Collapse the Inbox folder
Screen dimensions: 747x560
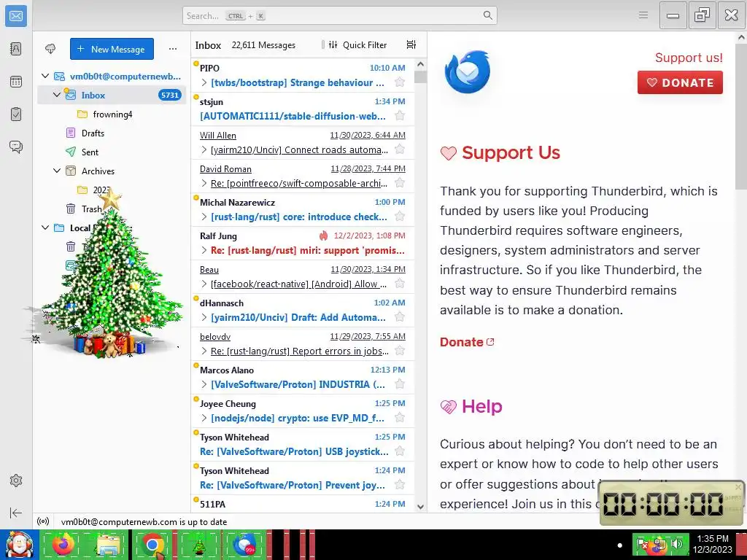coord(57,95)
